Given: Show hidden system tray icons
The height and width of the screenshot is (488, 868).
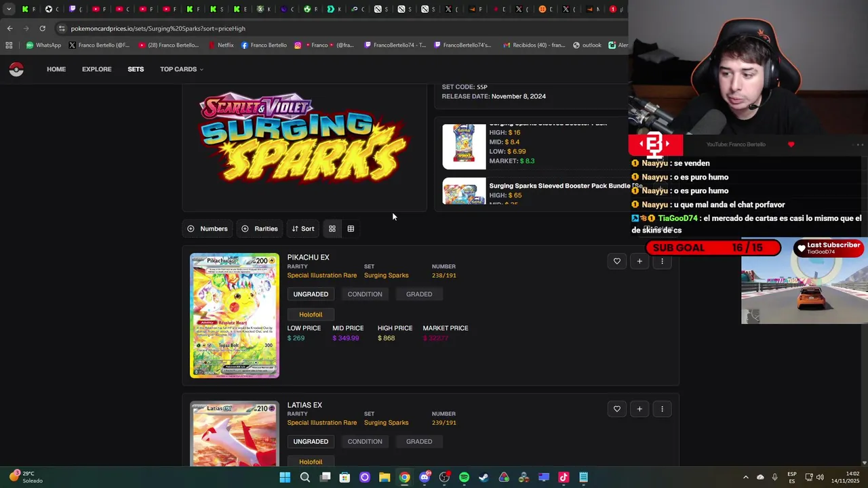Looking at the screenshot, I should click(746, 477).
